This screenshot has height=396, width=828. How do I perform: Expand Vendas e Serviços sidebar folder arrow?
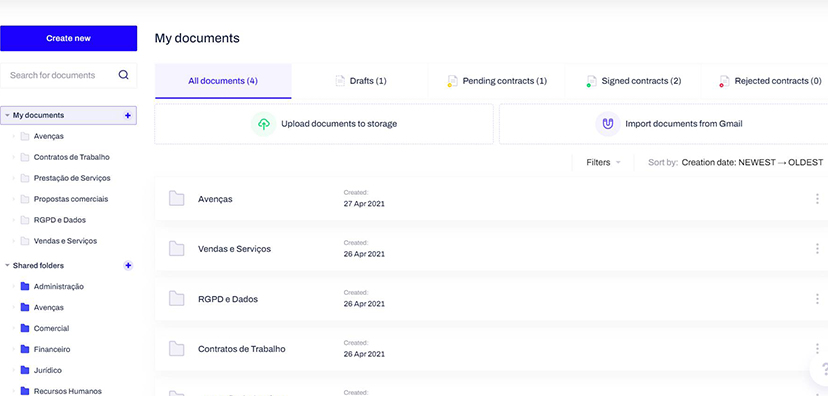(x=14, y=241)
